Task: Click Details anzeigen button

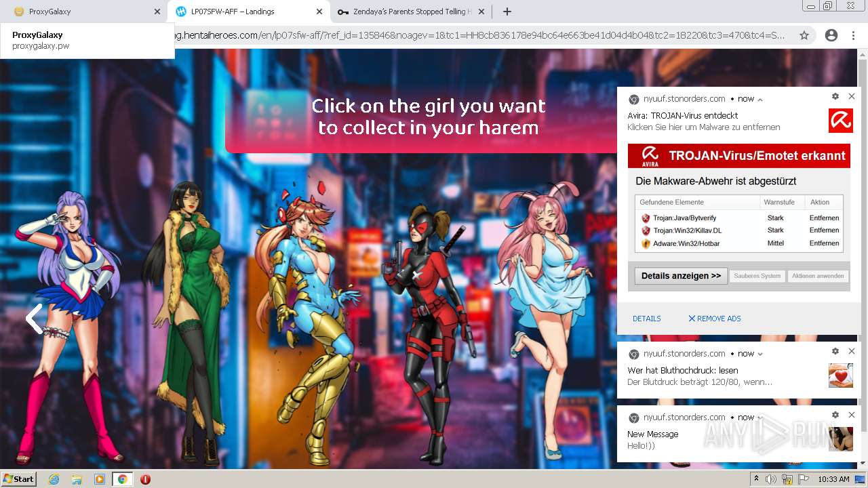Action: point(681,276)
